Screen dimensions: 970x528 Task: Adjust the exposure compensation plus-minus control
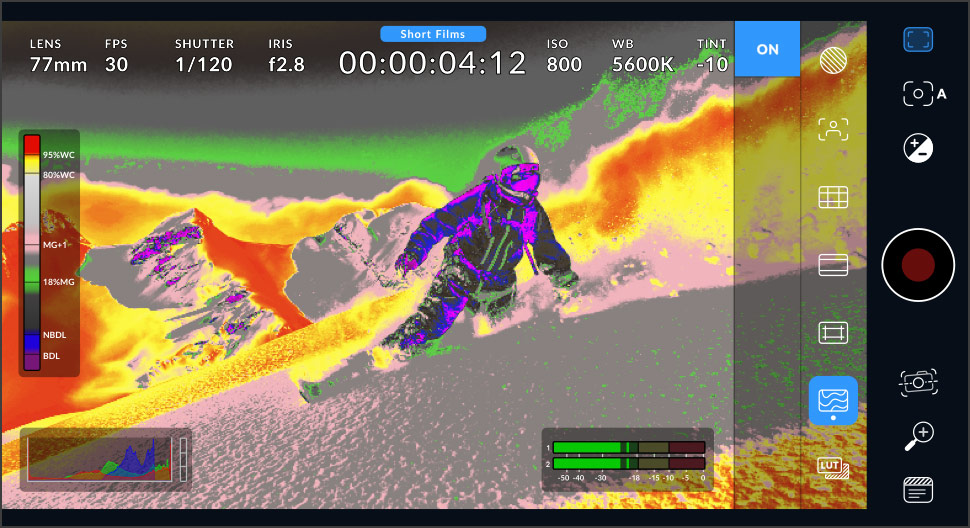click(x=918, y=149)
